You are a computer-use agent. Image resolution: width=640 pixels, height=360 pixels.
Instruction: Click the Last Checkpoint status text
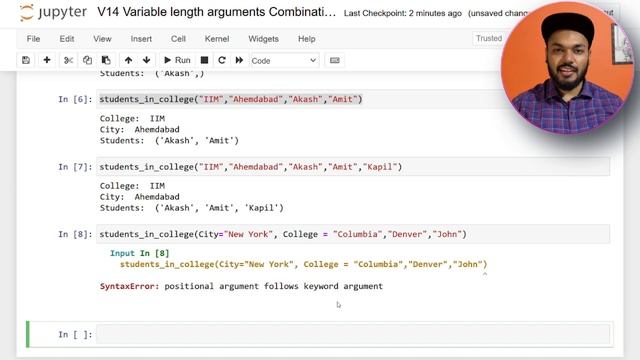[402, 13]
